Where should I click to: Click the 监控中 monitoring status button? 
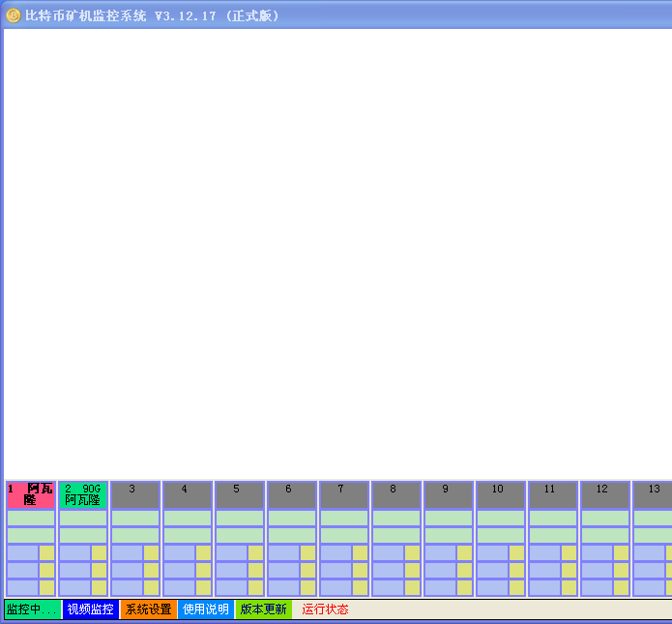32,609
